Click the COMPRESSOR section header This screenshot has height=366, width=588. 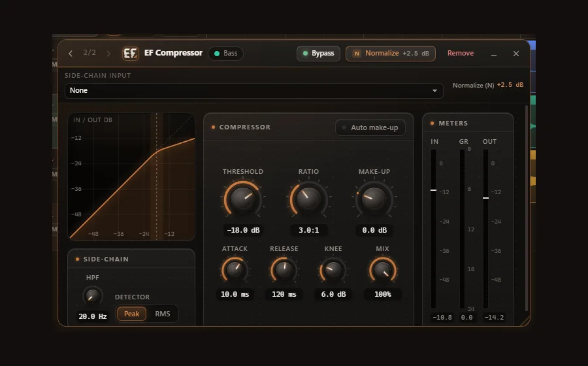click(x=244, y=127)
